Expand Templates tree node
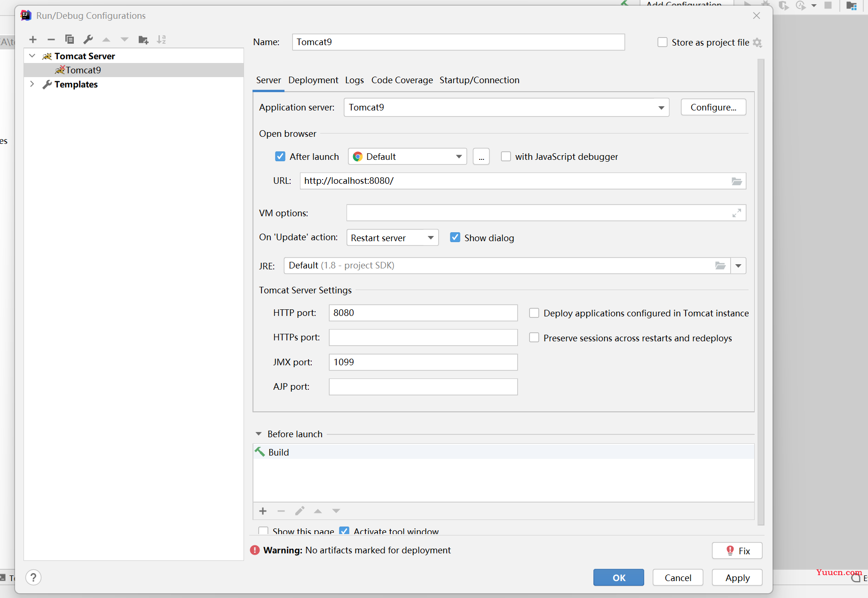 [32, 84]
